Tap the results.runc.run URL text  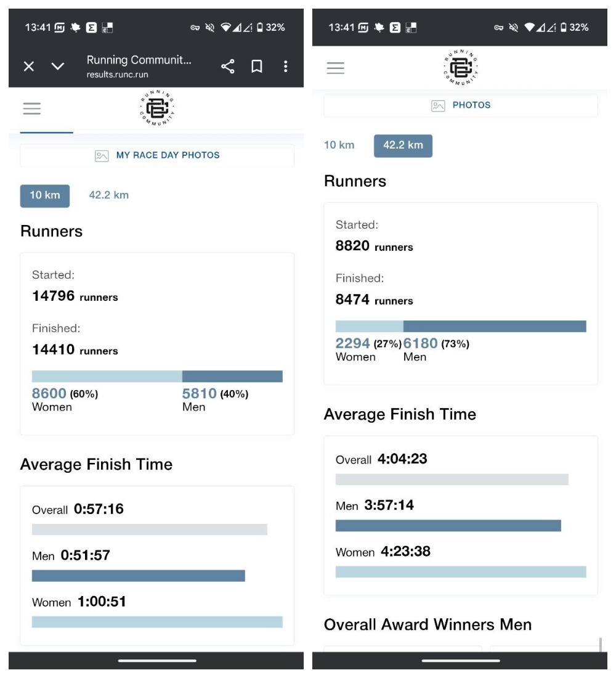[117, 75]
